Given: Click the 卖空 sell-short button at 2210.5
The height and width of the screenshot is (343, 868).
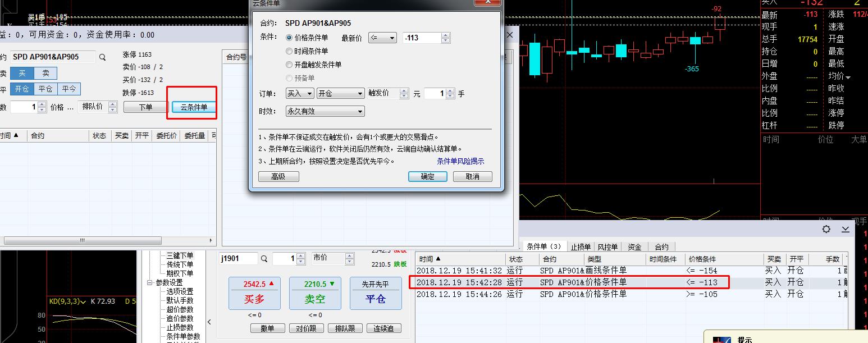Looking at the screenshot, I should point(314,293).
